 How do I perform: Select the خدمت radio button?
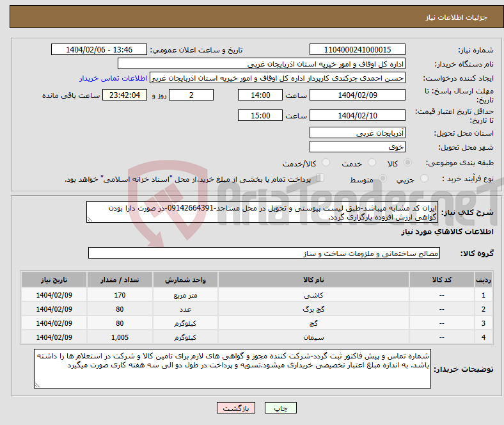372,163
